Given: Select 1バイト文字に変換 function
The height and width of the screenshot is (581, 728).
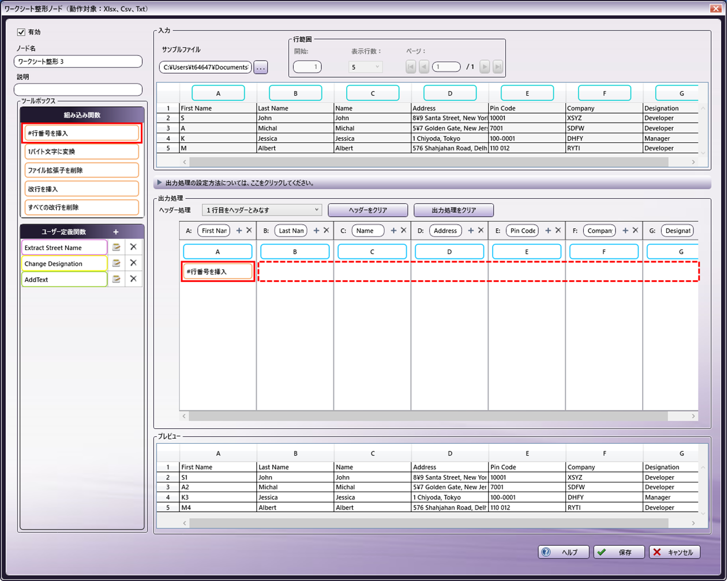Looking at the screenshot, I should [x=81, y=152].
